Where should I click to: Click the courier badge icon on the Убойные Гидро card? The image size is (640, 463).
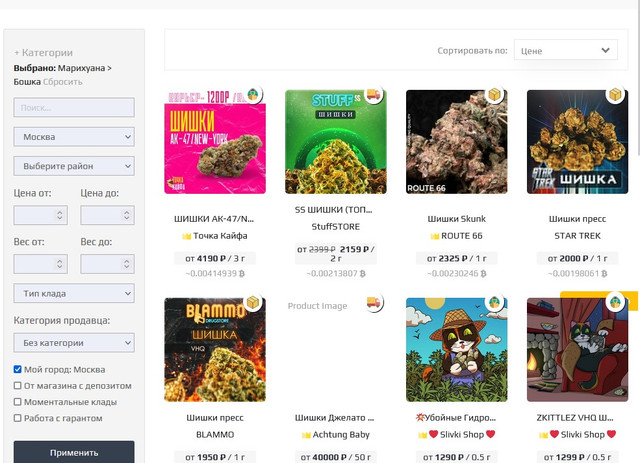click(495, 303)
